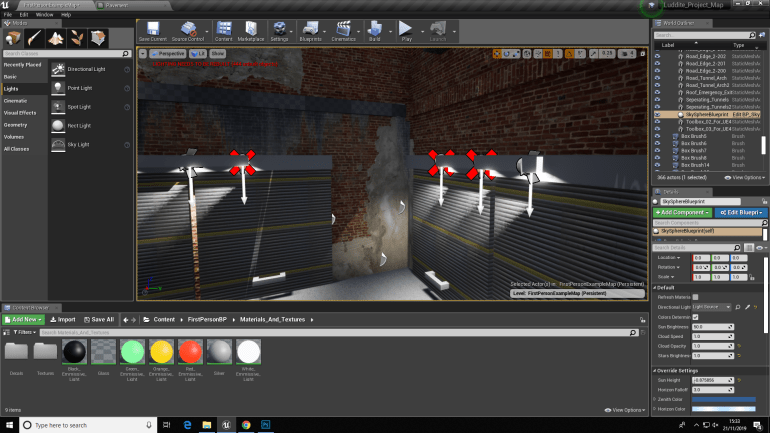Select the Lights category in Modes
Screen dimensions: 770x433
(x=25, y=89)
